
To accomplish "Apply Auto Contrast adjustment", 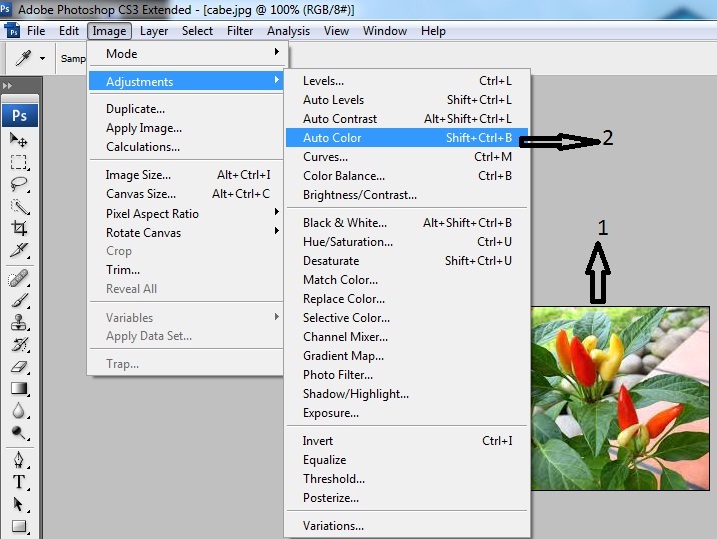I will point(407,119).
